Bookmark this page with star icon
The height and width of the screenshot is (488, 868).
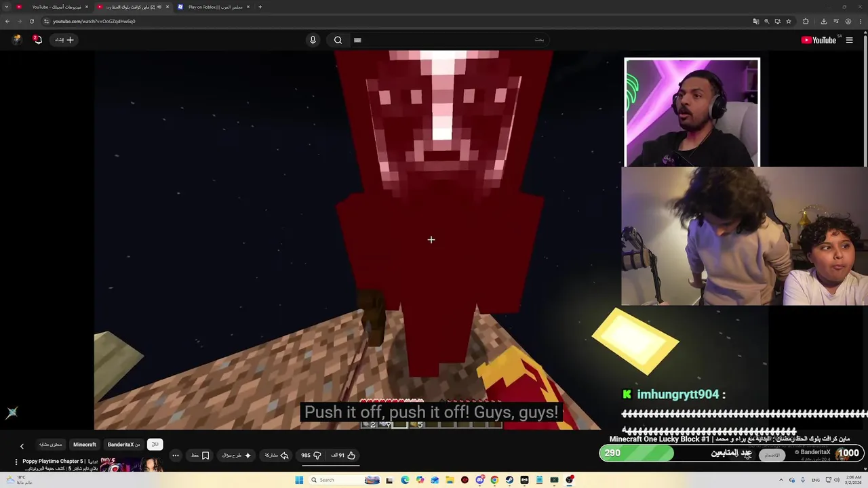coord(789,21)
